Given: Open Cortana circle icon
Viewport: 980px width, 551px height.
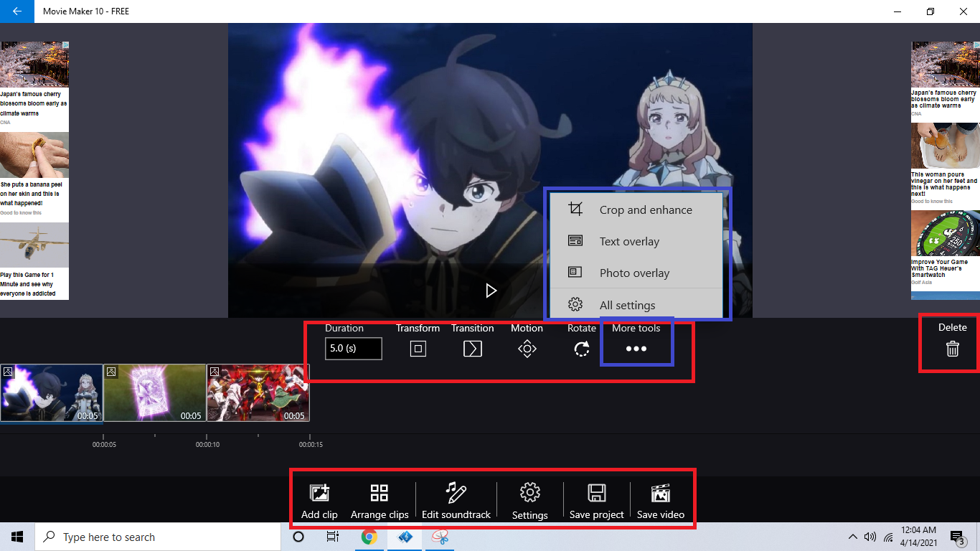Looking at the screenshot, I should [x=298, y=537].
